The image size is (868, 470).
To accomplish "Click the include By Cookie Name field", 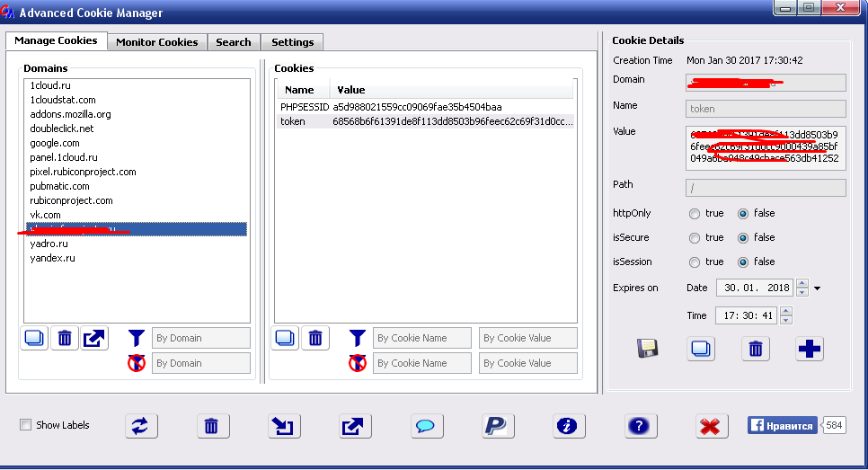I will (x=421, y=338).
